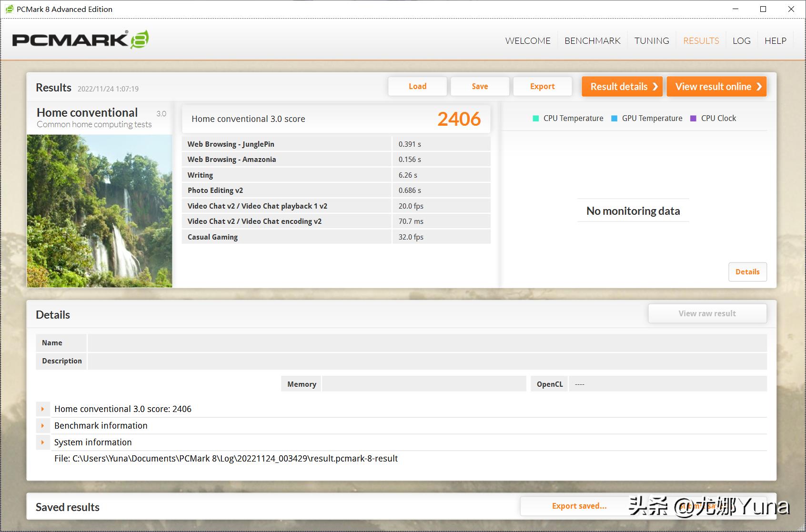
Task: Maximize the PCMark 8 window
Action: 763,9
